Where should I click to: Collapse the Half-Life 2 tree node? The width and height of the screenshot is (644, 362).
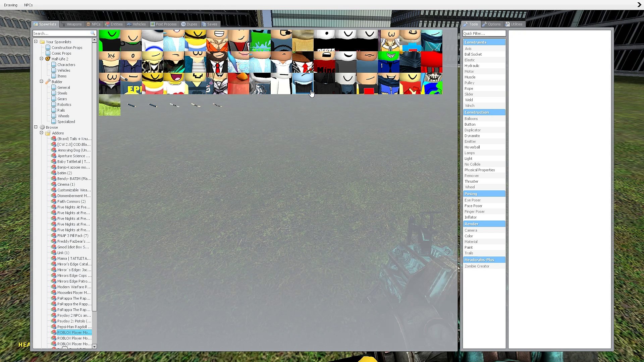click(x=42, y=59)
